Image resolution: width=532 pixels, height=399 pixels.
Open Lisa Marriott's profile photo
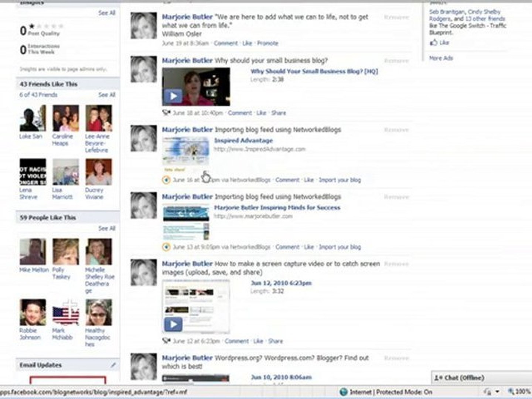coord(66,172)
